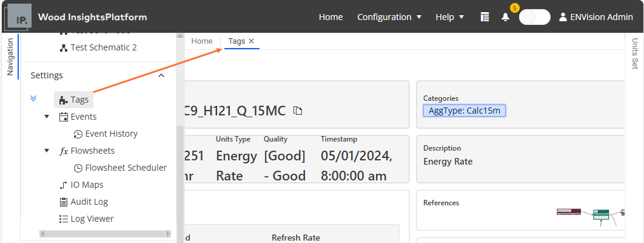The height and width of the screenshot is (243, 644).
Task: Close the Tags tab
Action: [252, 41]
